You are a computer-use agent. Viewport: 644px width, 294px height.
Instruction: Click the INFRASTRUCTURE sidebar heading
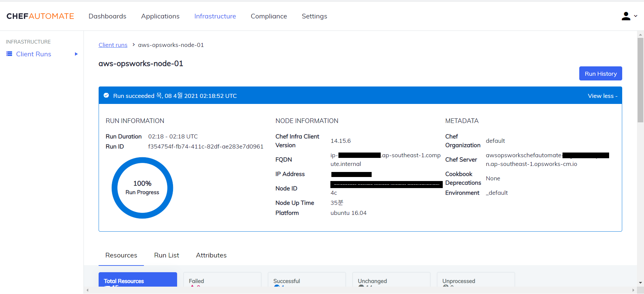(x=28, y=42)
